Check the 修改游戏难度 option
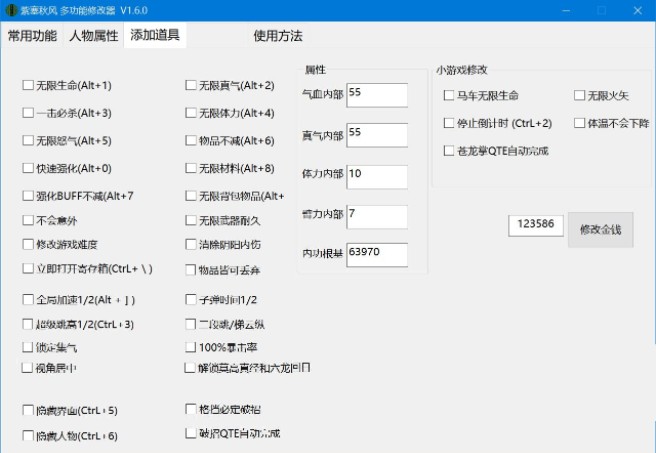This screenshot has width=656, height=453. pyautogui.click(x=28, y=244)
